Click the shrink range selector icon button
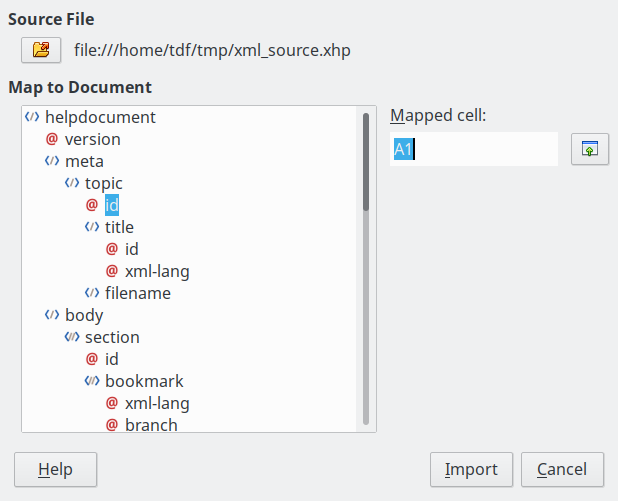Screen dimensions: 618x501 [589, 150]
